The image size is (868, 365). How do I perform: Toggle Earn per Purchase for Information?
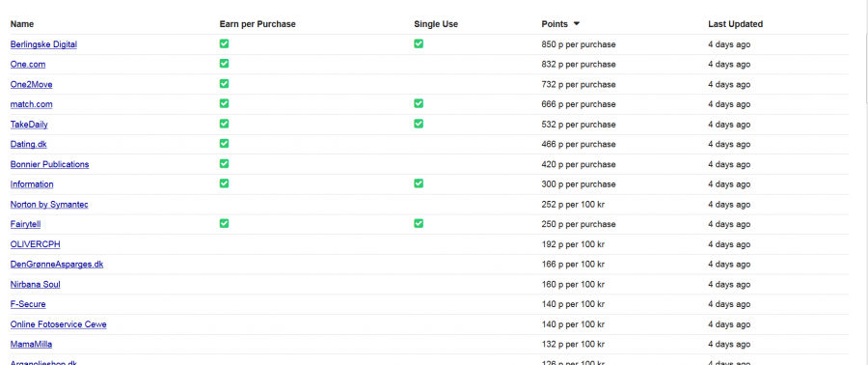click(x=224, y=183)
